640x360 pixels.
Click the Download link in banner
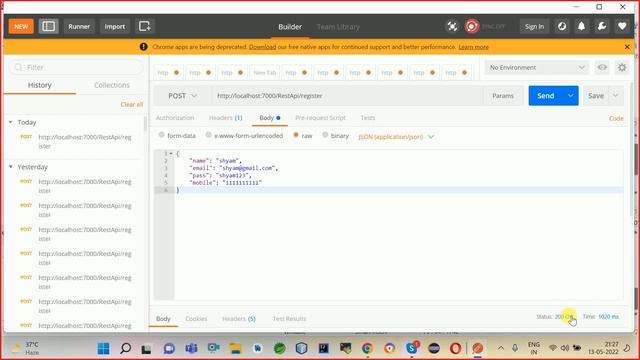point(262,47)
